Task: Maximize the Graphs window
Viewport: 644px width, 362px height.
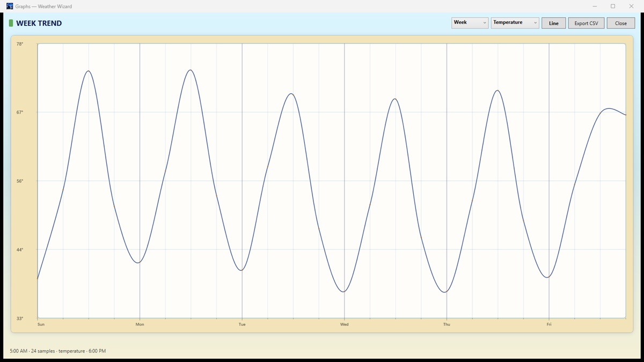Action: (x=613, y=6)
